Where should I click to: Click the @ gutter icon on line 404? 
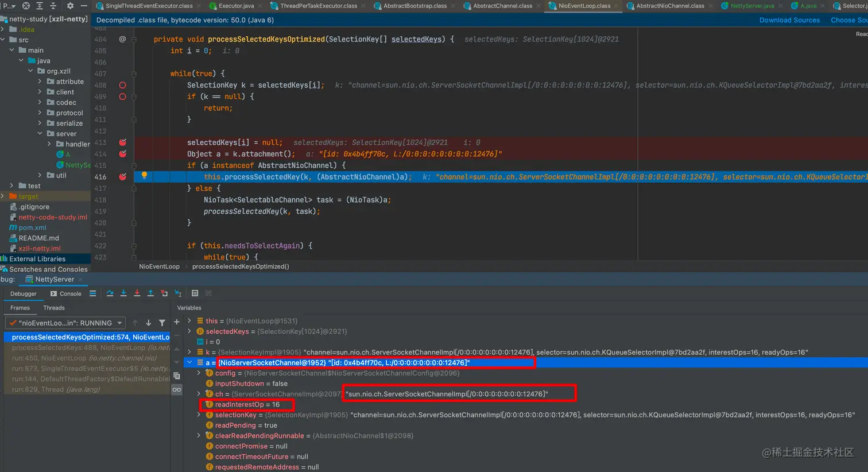click(122, 39)
